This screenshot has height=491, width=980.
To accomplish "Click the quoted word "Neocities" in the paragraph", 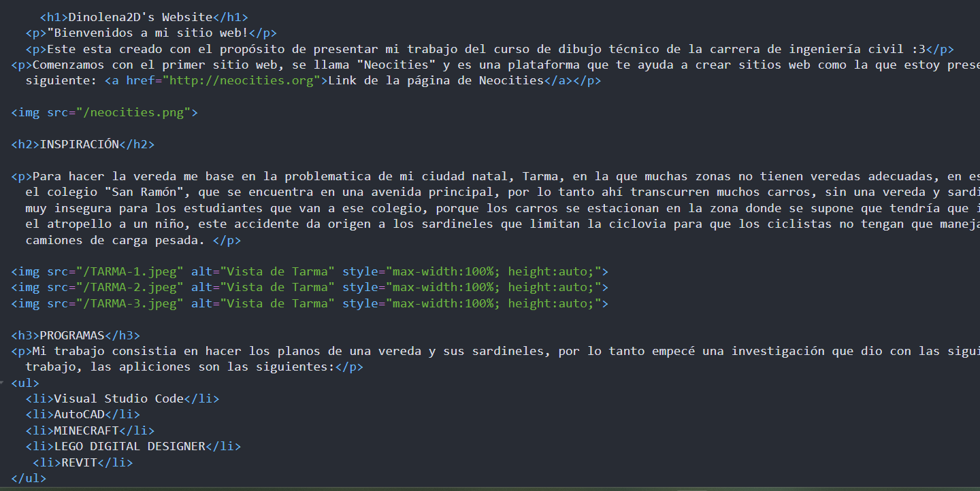I will (x=395, y=65).
